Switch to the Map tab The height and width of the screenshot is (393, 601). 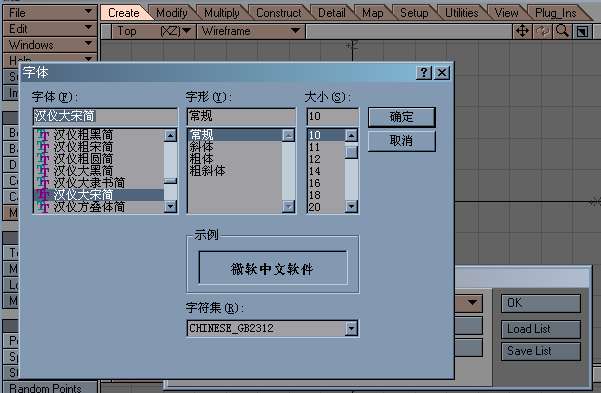pyautogui.click(x=373, y=13)
